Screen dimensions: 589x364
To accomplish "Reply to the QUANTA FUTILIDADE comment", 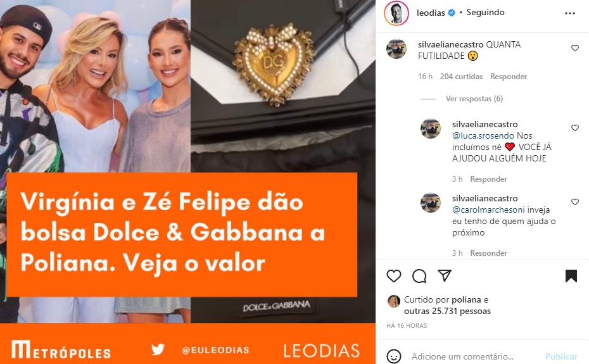I will pos(509,77).
